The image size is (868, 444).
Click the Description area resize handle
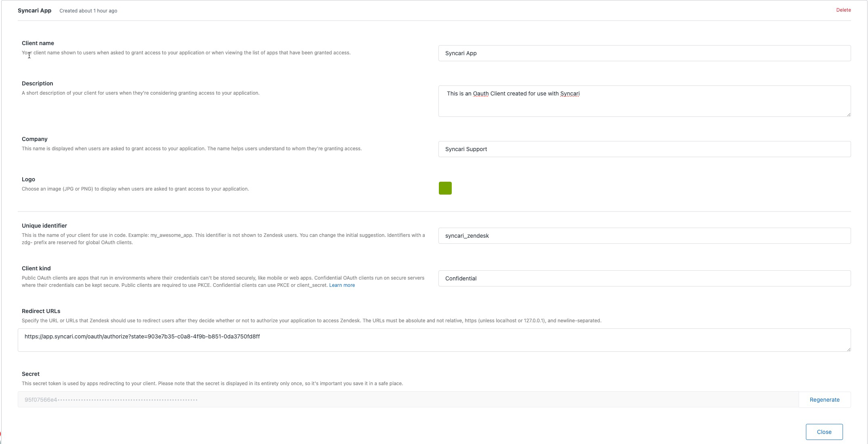849,114
